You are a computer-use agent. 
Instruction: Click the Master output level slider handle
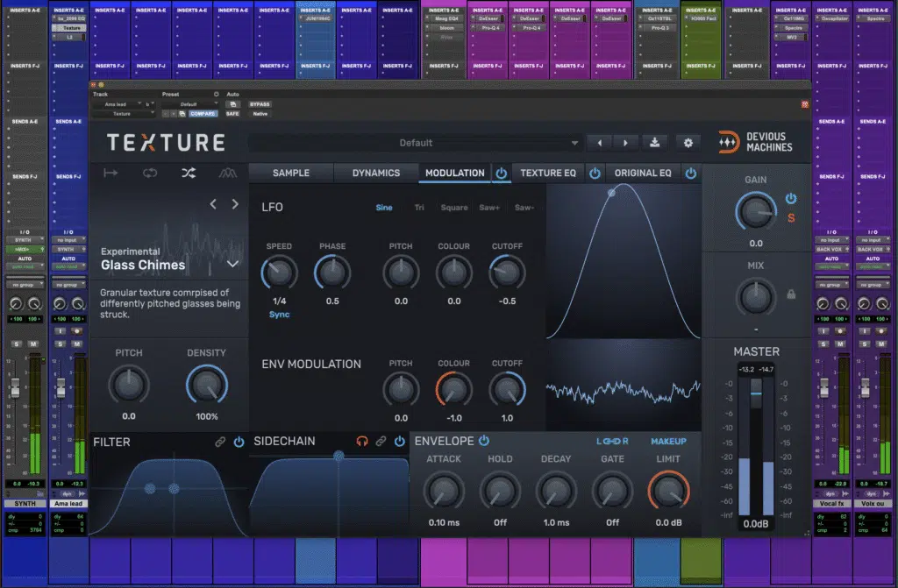[756, 394]
